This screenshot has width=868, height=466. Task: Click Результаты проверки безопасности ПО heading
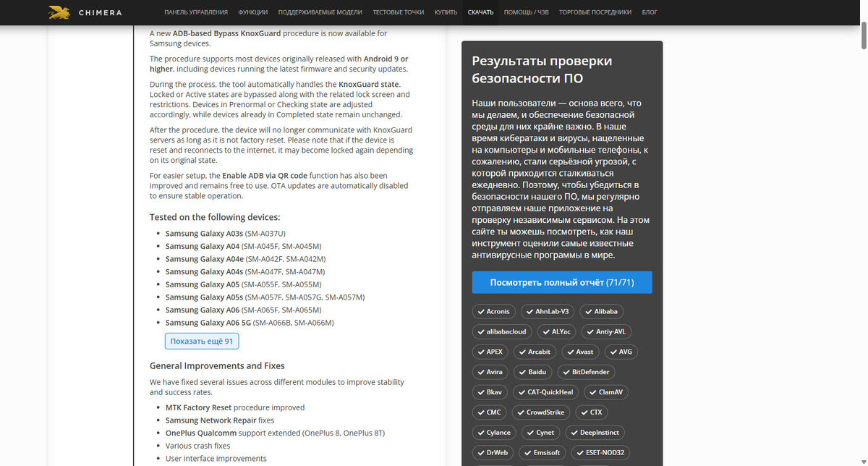coord(542,69)
